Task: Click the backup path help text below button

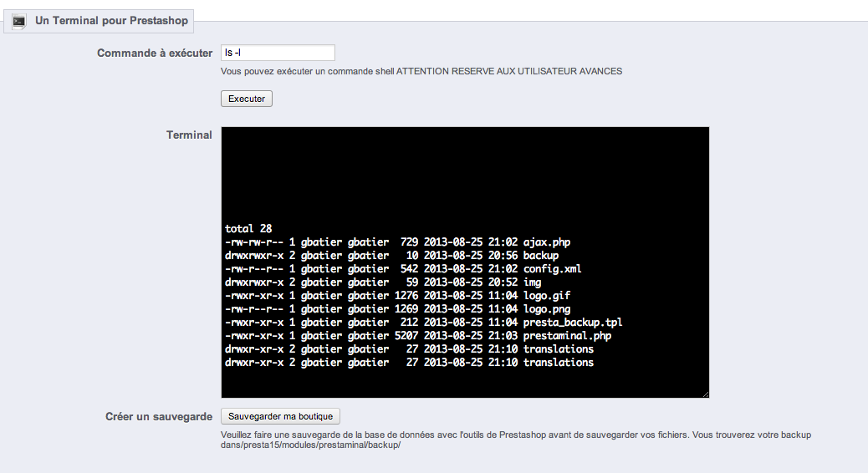Action: 516,440
